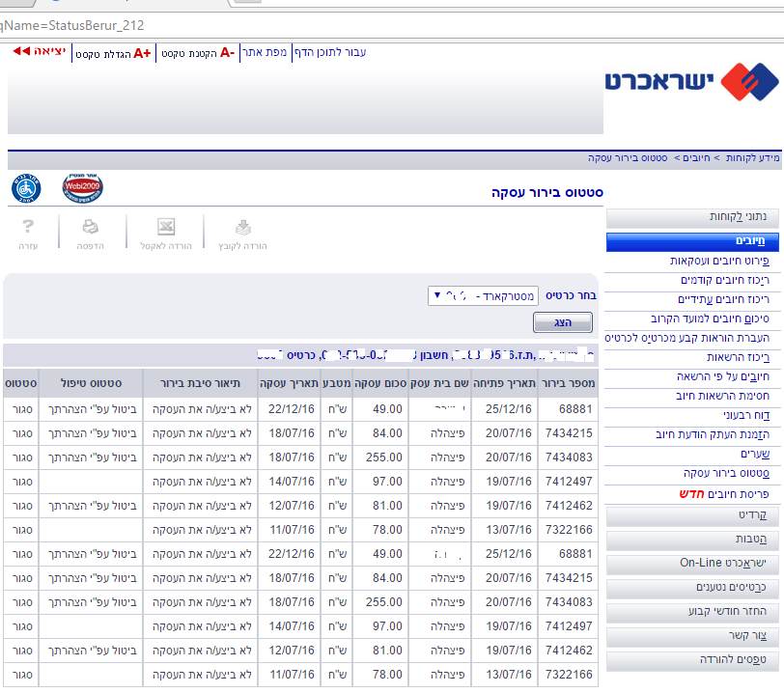Click the download to file icon
The height and width of the screenshot is (693, 784).
[x=243, y=227]
